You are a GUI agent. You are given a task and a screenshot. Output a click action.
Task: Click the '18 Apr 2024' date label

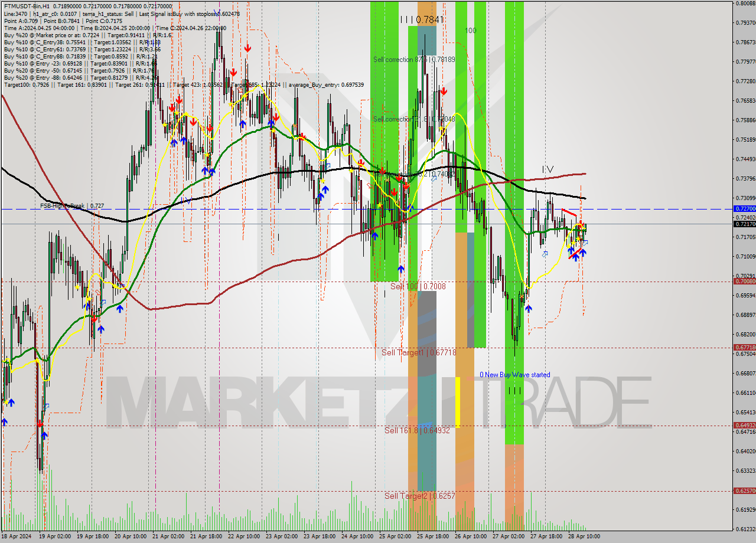tap(17, 537)
